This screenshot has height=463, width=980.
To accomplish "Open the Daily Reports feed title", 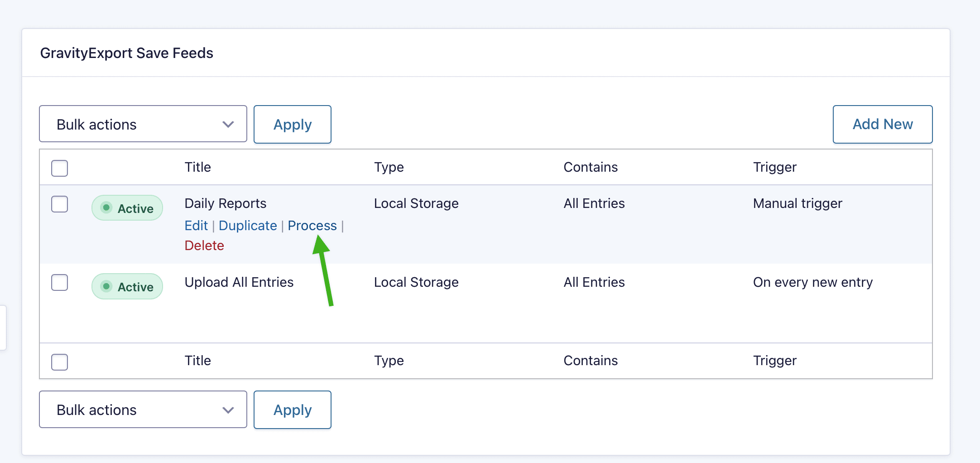I will pos(225,203).
